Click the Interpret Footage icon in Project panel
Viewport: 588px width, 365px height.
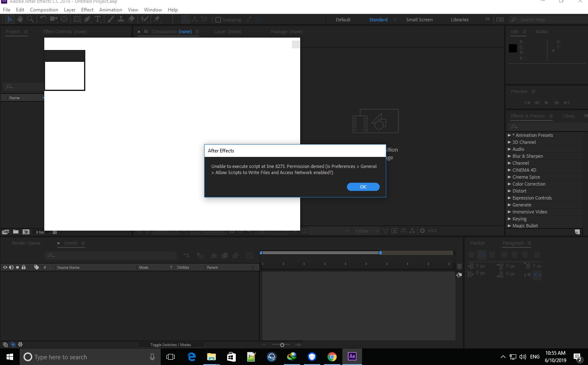(x=5, y=232)
